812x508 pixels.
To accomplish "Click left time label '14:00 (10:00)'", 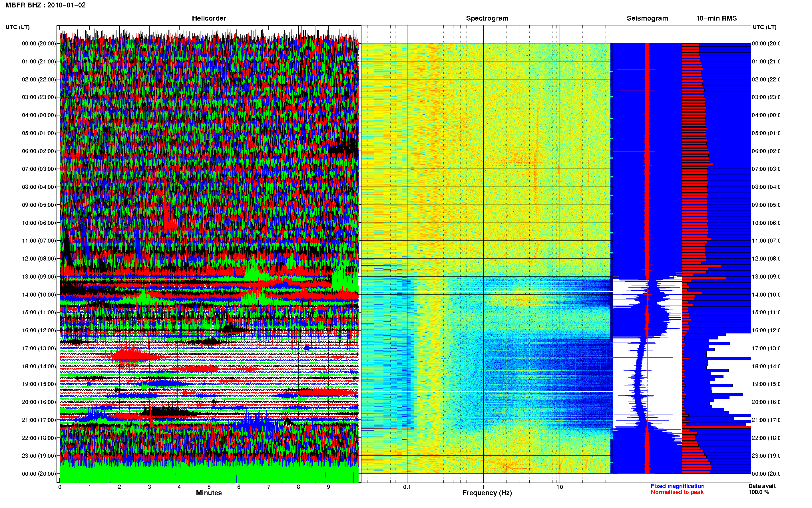I will [39, 295].
